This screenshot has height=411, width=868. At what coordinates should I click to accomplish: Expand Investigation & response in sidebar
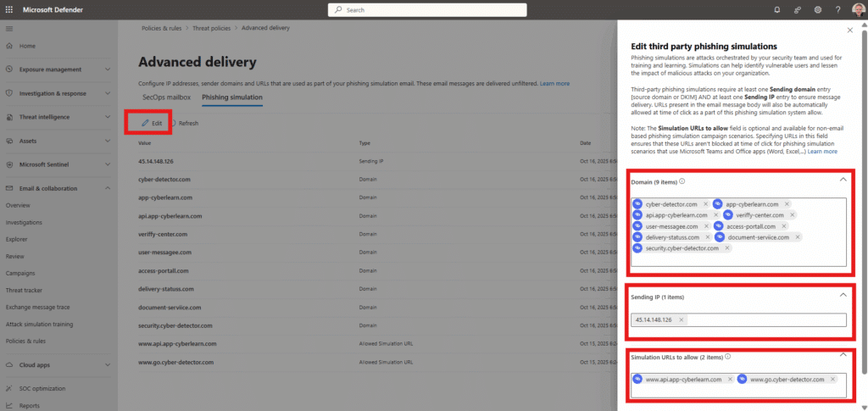[108, 93]
